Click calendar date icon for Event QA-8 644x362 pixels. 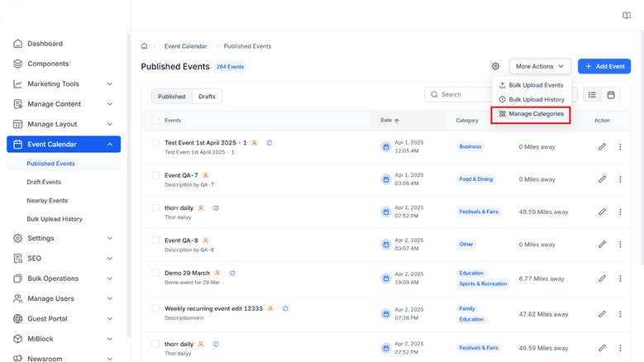[x=386, y=244]
